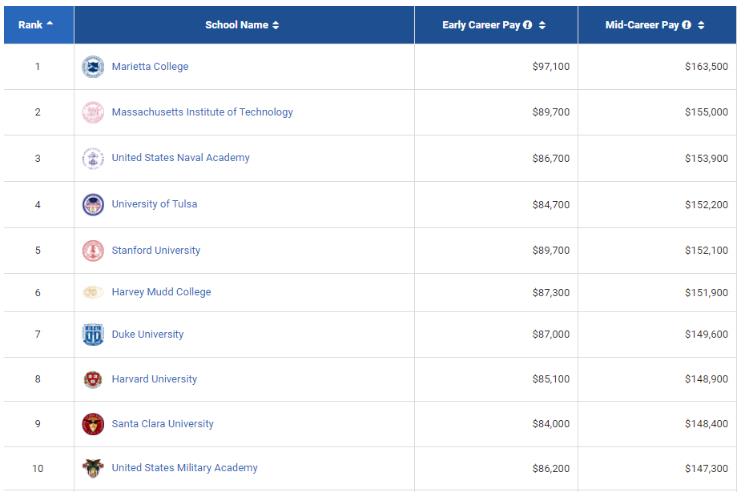Open Massachusetts Institute of Technology link

(x=202, y=112)
